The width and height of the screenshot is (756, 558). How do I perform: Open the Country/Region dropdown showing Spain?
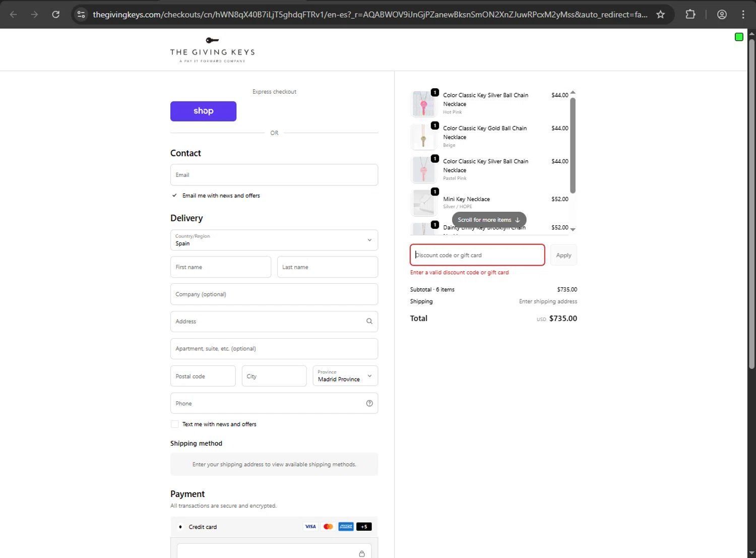point(274,240)
